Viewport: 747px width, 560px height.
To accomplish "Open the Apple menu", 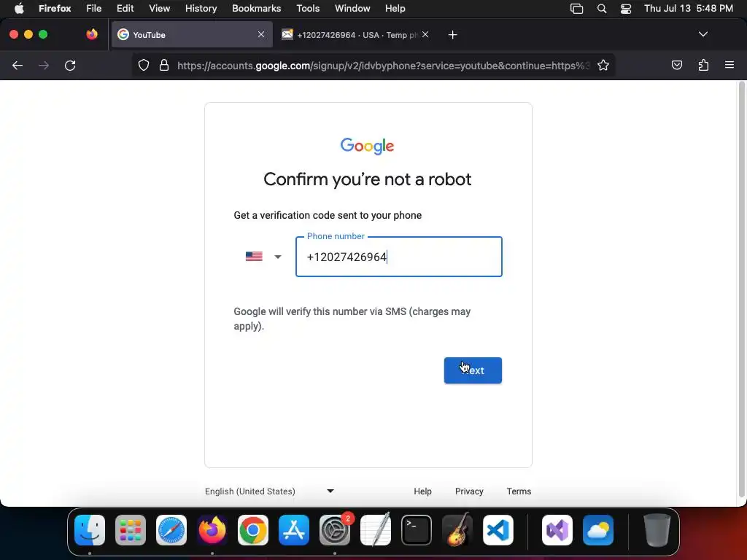I will pyautogui.click(x=19, y=8).
